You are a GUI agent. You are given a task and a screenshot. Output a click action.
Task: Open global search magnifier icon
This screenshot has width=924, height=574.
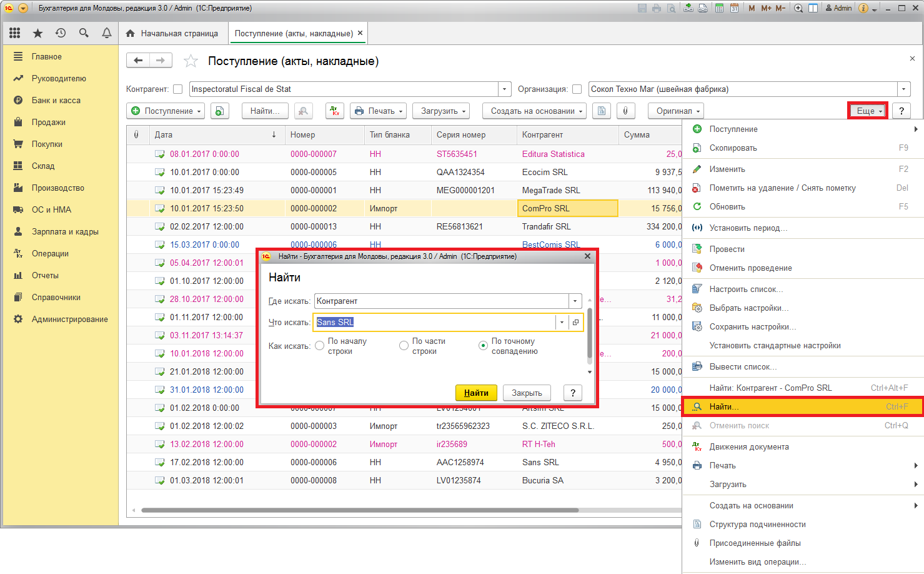(84, 33)
